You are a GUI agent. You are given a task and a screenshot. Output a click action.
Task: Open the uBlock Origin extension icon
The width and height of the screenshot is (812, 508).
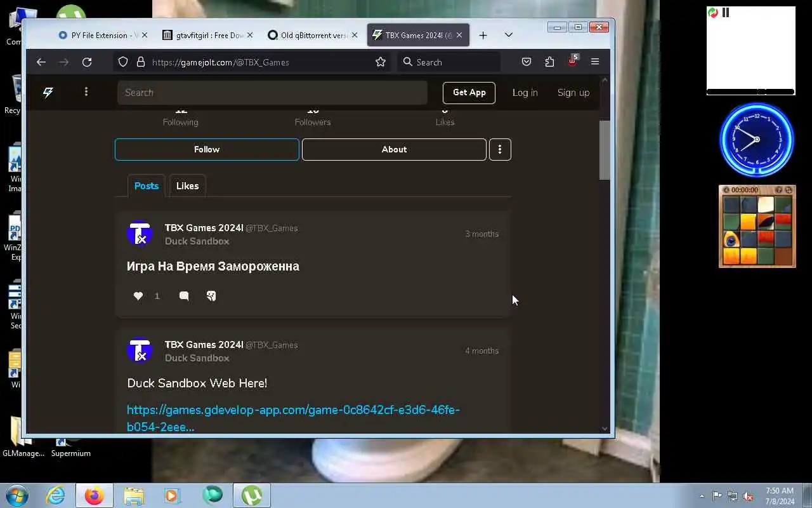point(573,61)
